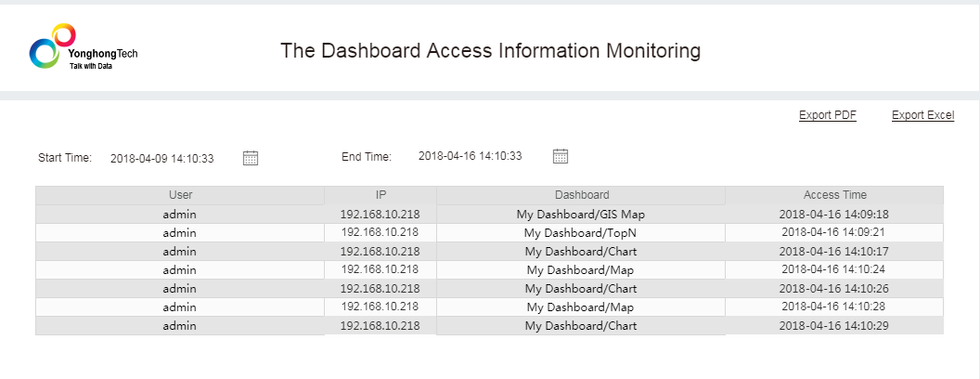Image resolution: width=980 pixels, height=379 pixels.
Task: Click the Export Excel link
Action: 922,115
